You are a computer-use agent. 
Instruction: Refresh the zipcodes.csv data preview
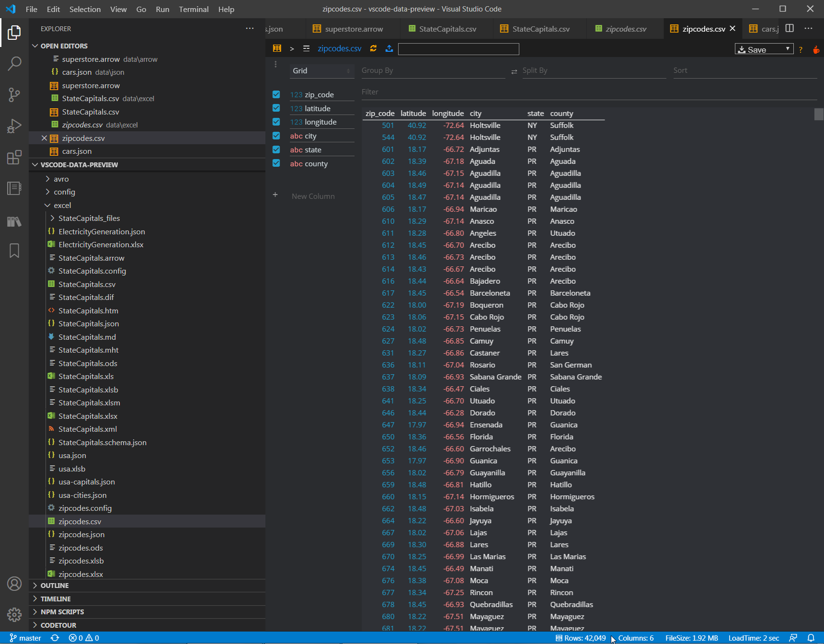point(373,48)
